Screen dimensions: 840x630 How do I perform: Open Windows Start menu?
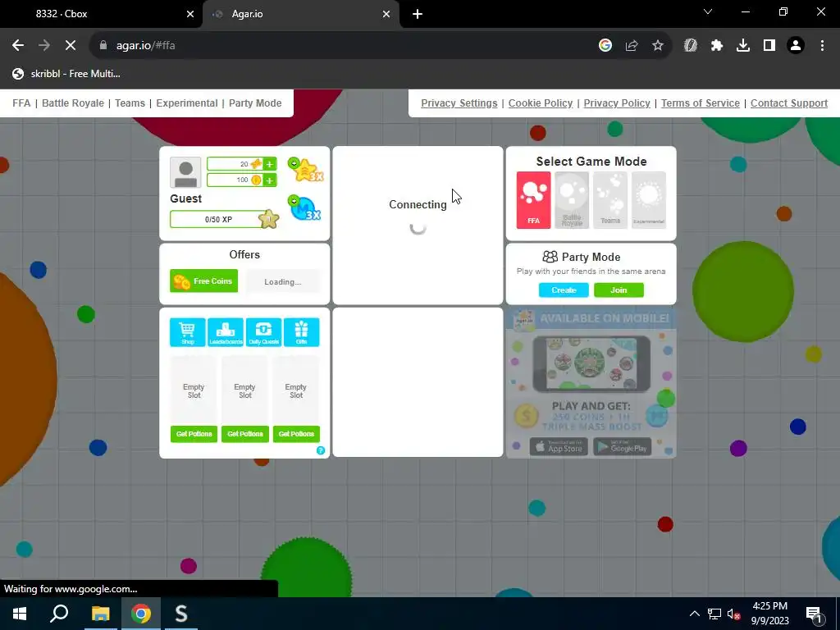pyautogui.click(x=20, y=614)
